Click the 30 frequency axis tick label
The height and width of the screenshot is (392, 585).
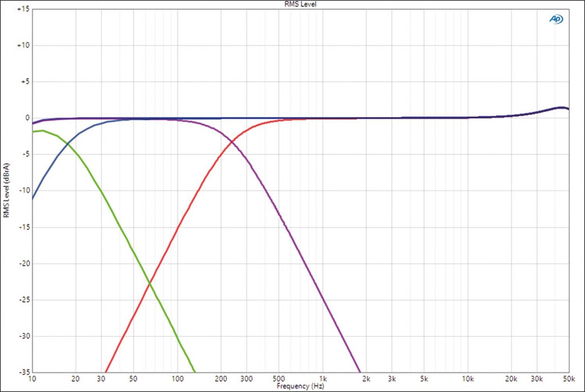[101, 379]
